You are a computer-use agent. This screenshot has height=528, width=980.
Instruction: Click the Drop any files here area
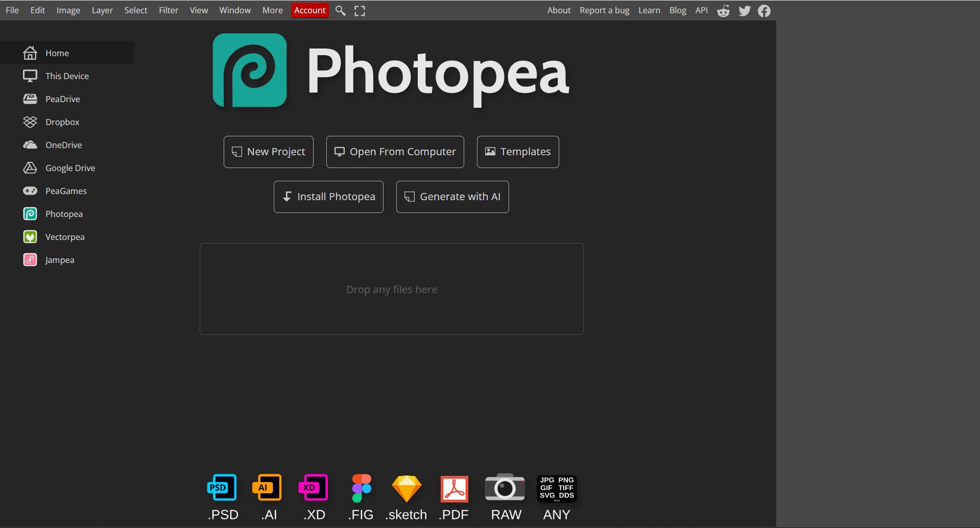point(391,289)
